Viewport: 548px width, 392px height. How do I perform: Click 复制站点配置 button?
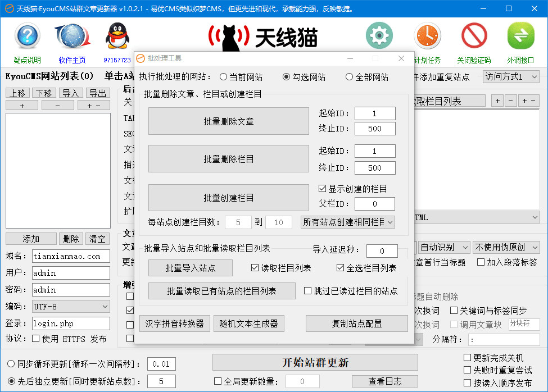[357, 323]
